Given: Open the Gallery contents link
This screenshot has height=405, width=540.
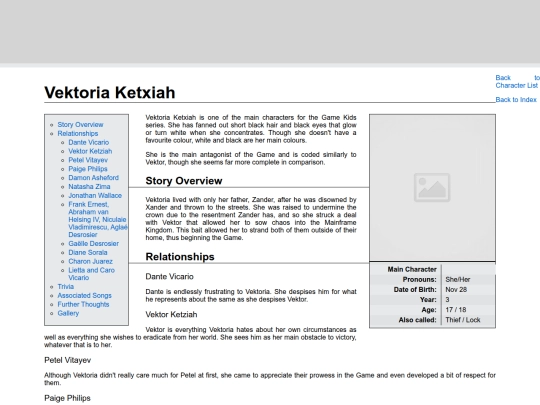Looking at the screenshot, I should [x=68, y=313].
